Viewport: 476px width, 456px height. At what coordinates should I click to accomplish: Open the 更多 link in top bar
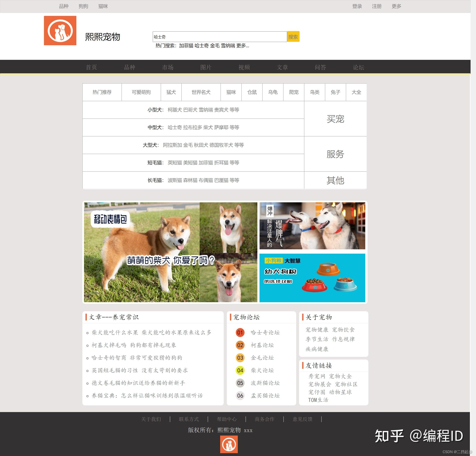[396, 6]
